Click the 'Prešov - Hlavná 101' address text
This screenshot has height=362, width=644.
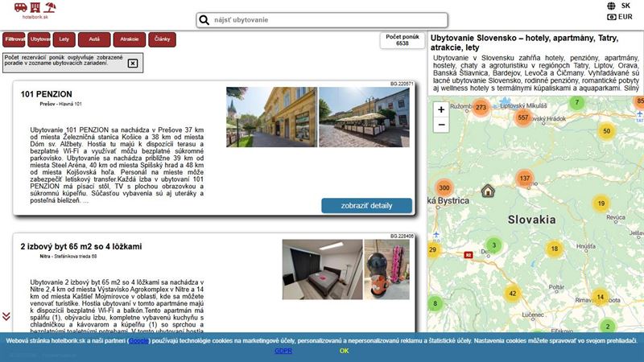[x=61, y=104]
